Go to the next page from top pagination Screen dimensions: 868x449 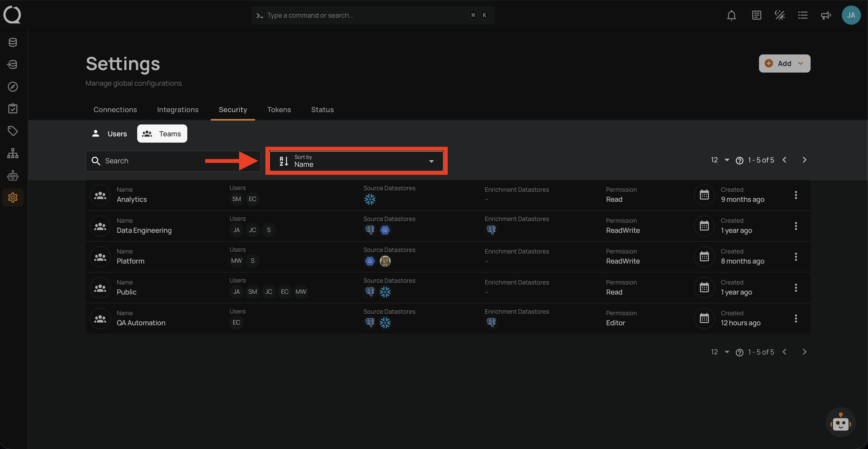[x=804, y=160]
